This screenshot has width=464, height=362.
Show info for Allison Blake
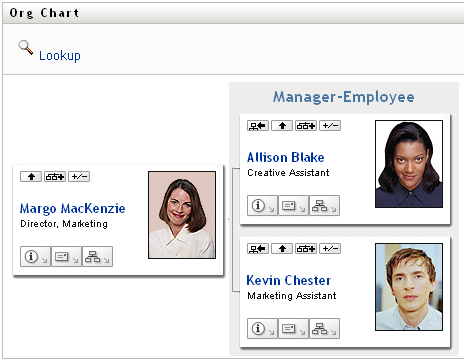click(x=262, y=206)
